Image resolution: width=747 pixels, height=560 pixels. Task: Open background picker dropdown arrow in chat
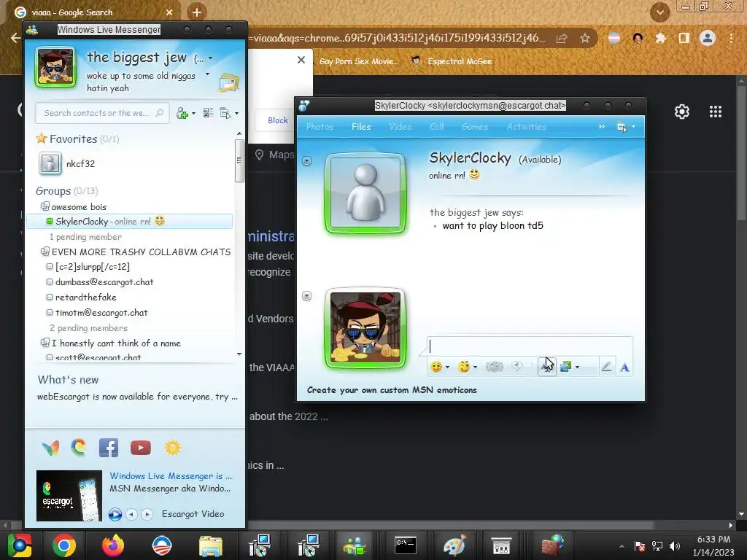pos(577,367)
